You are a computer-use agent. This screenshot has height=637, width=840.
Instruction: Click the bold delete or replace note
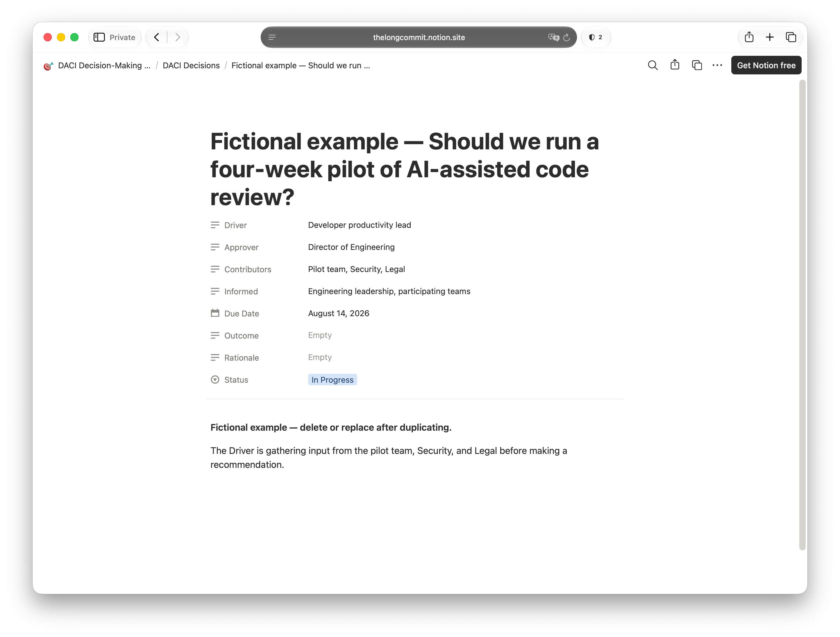pyautogui.click(x=331, y=427)
